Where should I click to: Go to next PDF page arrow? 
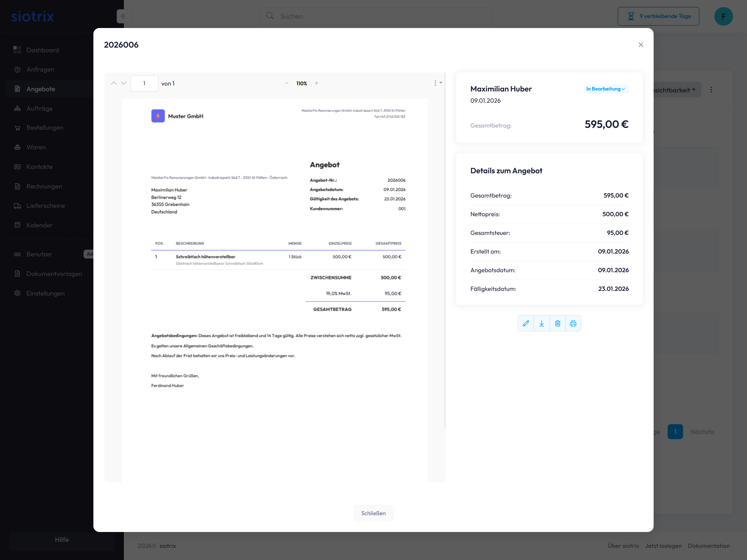point(124,83)
